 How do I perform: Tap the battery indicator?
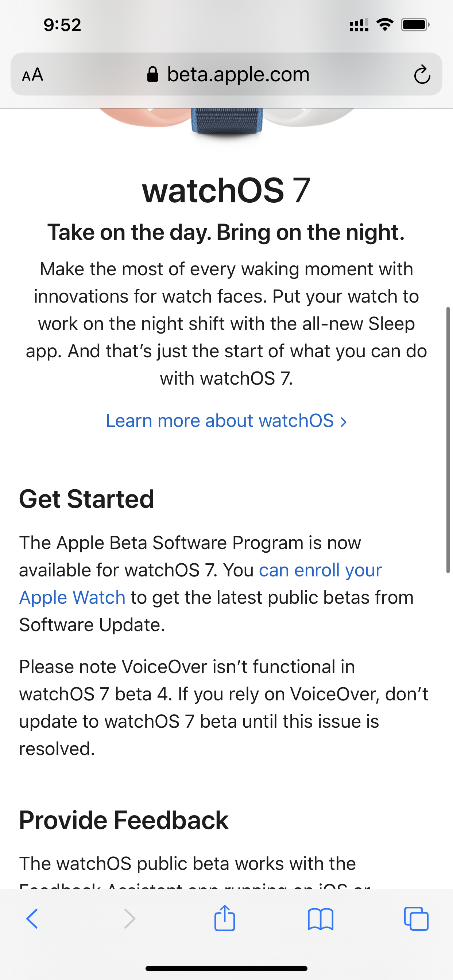tap(415, 25)
